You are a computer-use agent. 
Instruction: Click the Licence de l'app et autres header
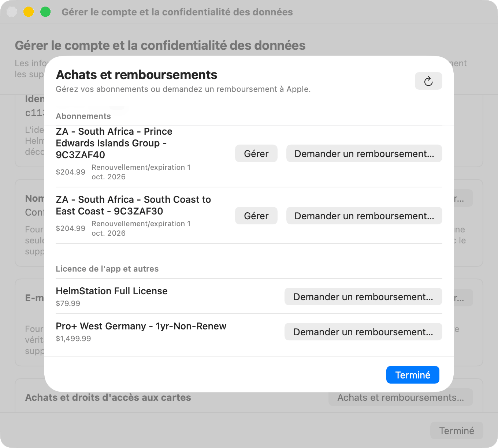pyautogui.click(x=107, y=269)
